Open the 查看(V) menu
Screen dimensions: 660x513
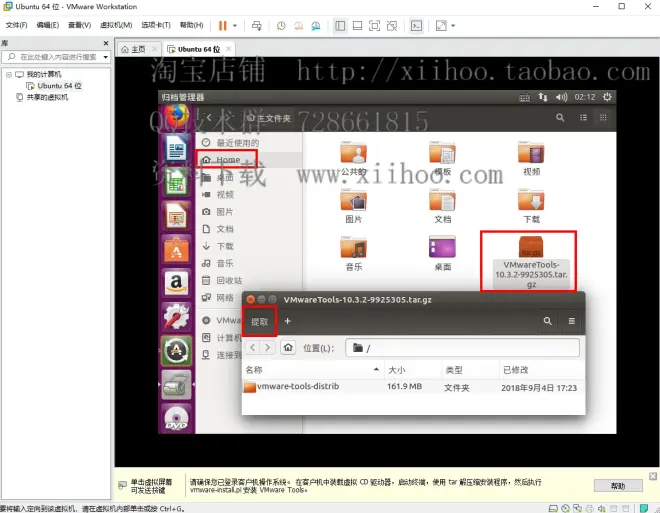pyautogui.click(x=80, y=25)
